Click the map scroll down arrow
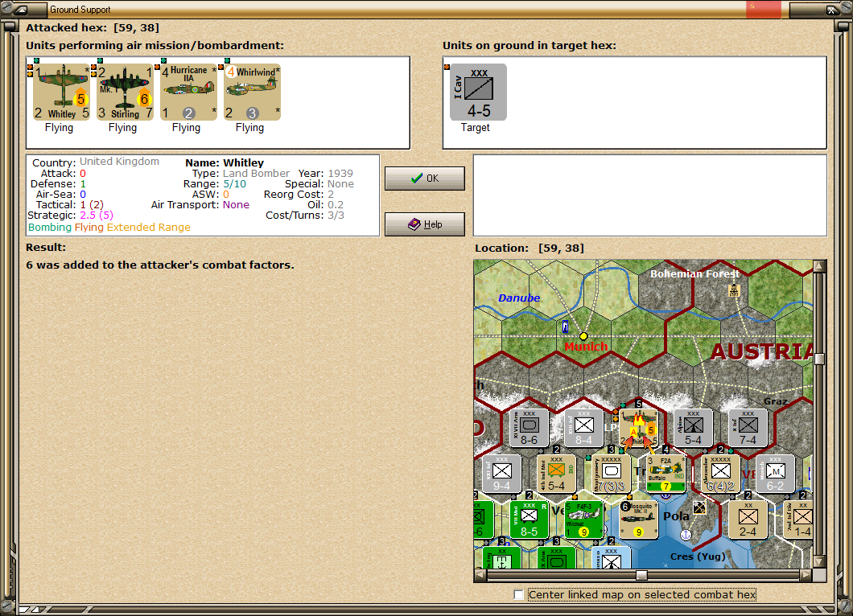Screen dimensions: 853x616 (820, 561)
